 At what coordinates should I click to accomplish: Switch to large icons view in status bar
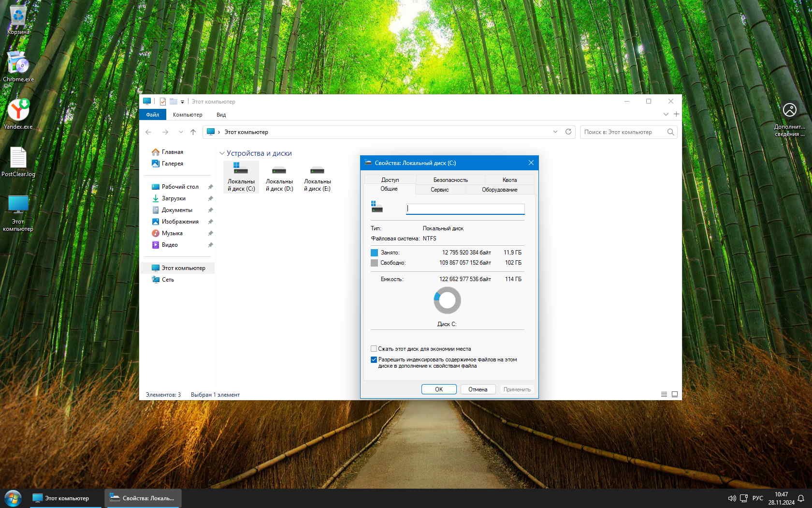click(x=675, y=394)
